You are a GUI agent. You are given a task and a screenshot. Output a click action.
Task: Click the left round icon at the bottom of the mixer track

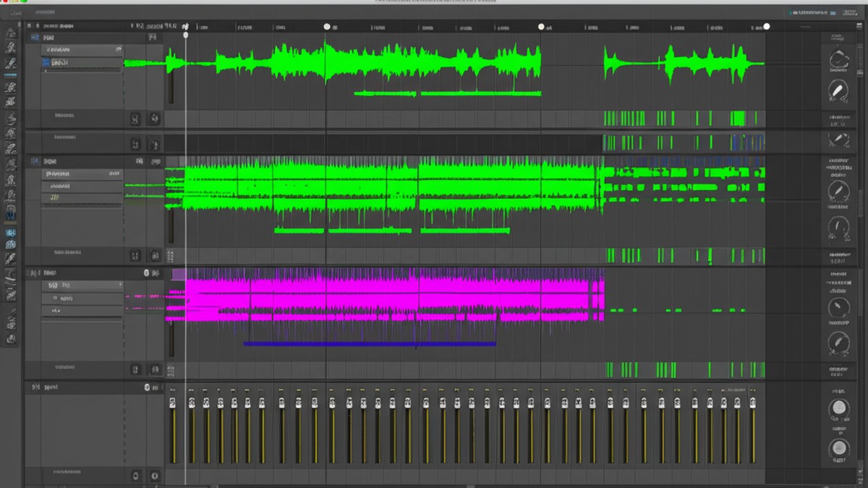(x=135, y=476)
